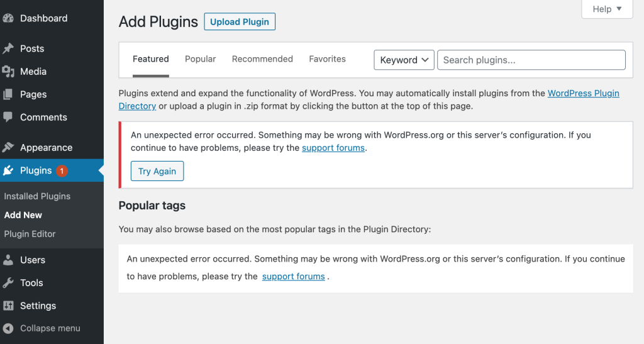Switch to the Recommended tab

point(262,59)
